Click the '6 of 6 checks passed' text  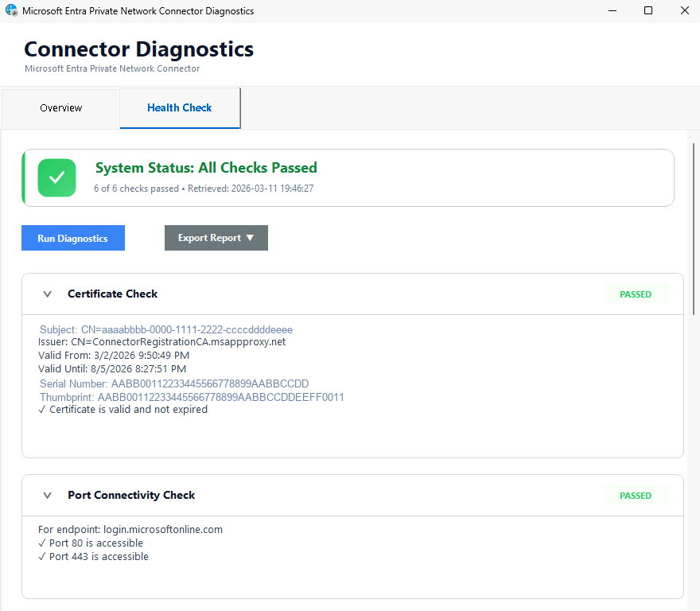click(x=136, y=189)
